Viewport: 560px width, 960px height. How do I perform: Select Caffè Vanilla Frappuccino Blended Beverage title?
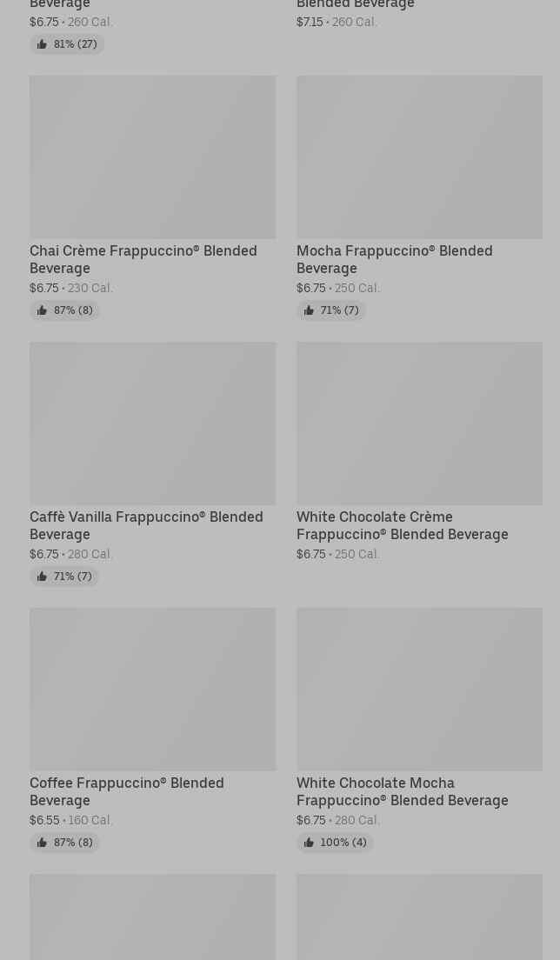click(146, 525)
